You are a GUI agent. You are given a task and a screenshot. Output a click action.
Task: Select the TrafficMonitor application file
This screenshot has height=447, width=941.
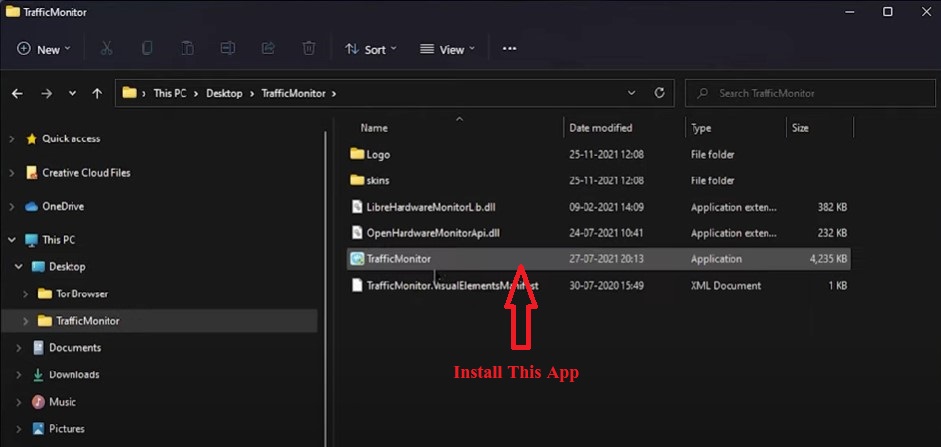tap(598, 259)
